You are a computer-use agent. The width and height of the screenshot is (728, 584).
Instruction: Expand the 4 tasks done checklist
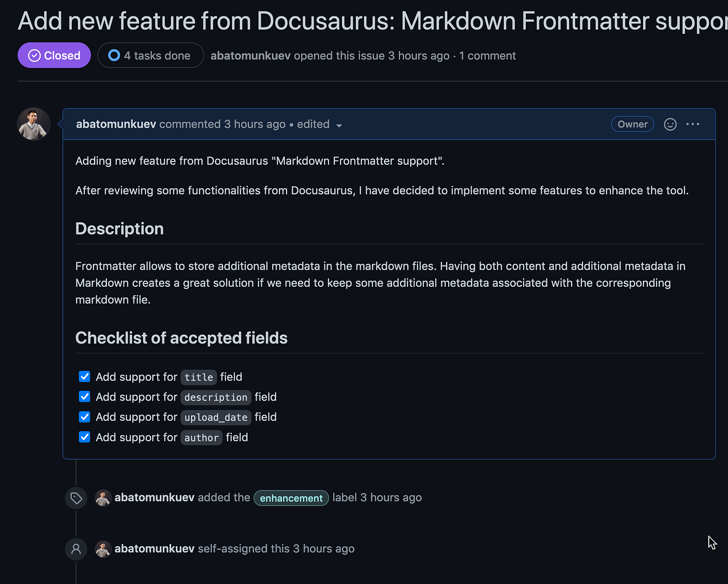(150, 55)
